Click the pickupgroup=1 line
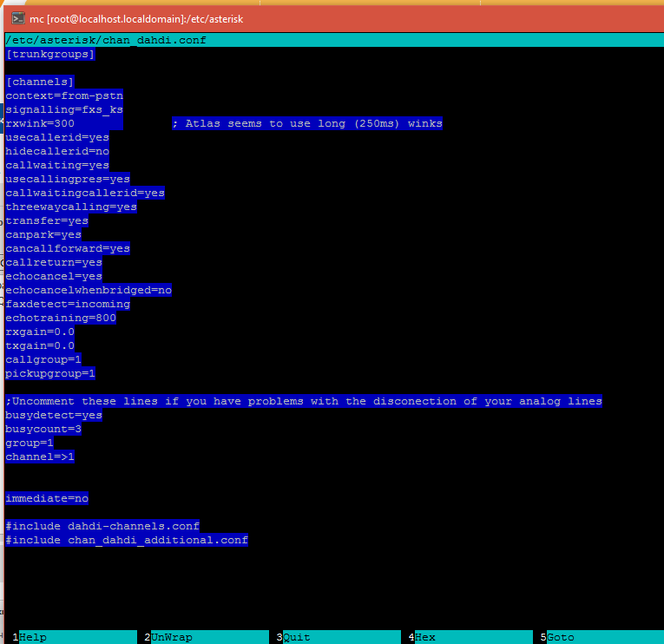664x644 pixels. click(x=50, y=374)
